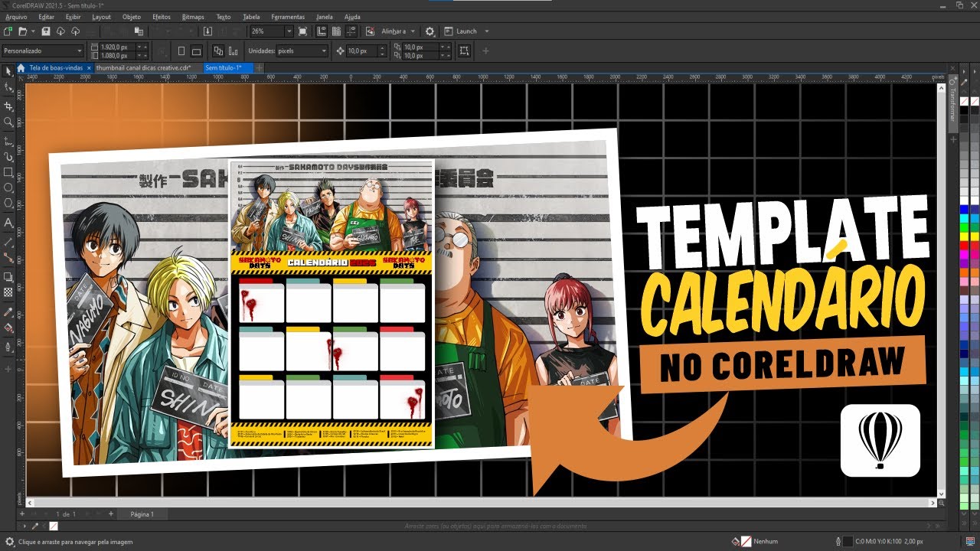Viewport: 980px width, 551px height.
Task: Apply layout to all pages
Action: pyautogui.click(x=217, y=51)
